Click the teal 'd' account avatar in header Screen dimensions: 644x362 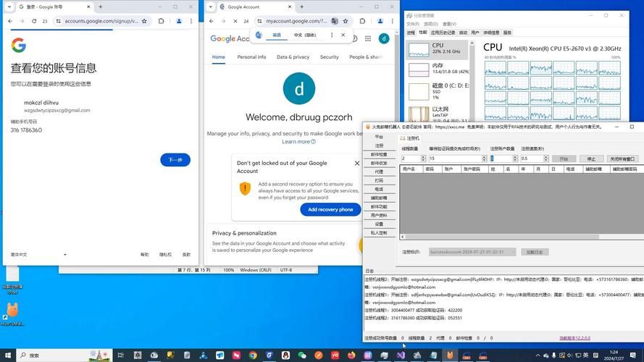[x=384, y=38]
